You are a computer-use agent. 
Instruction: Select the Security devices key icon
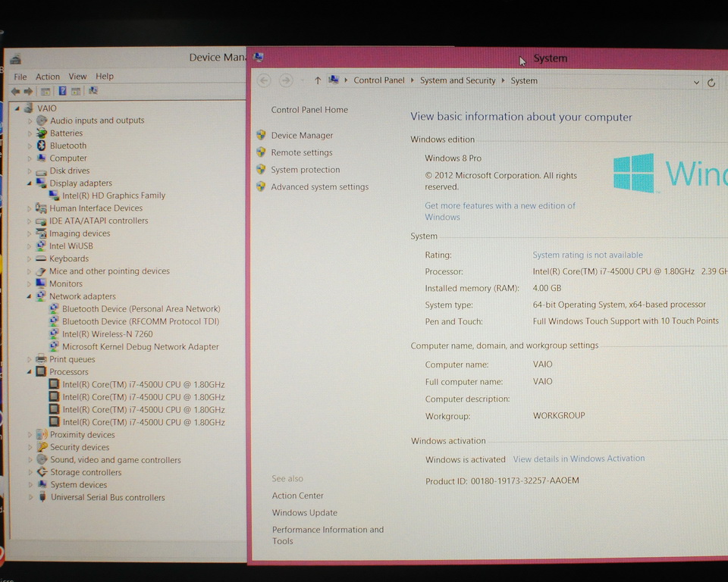[x=42, y=447]
